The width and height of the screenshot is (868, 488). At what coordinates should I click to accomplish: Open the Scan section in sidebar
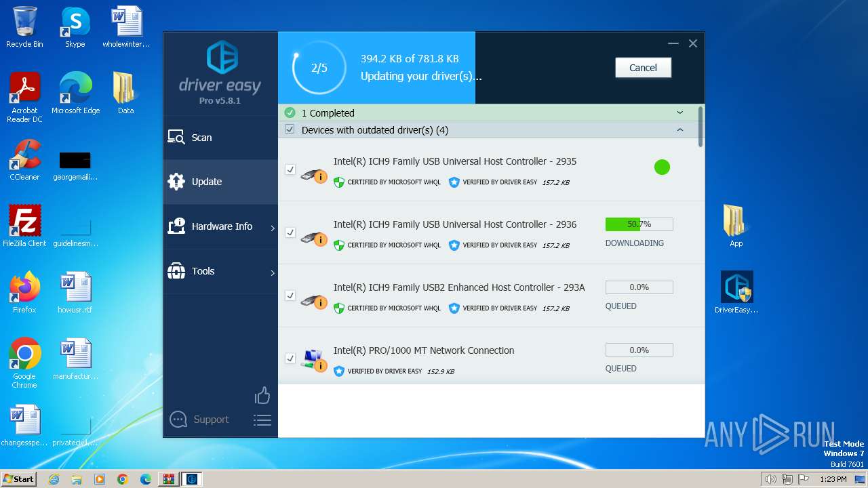[220, 138]
